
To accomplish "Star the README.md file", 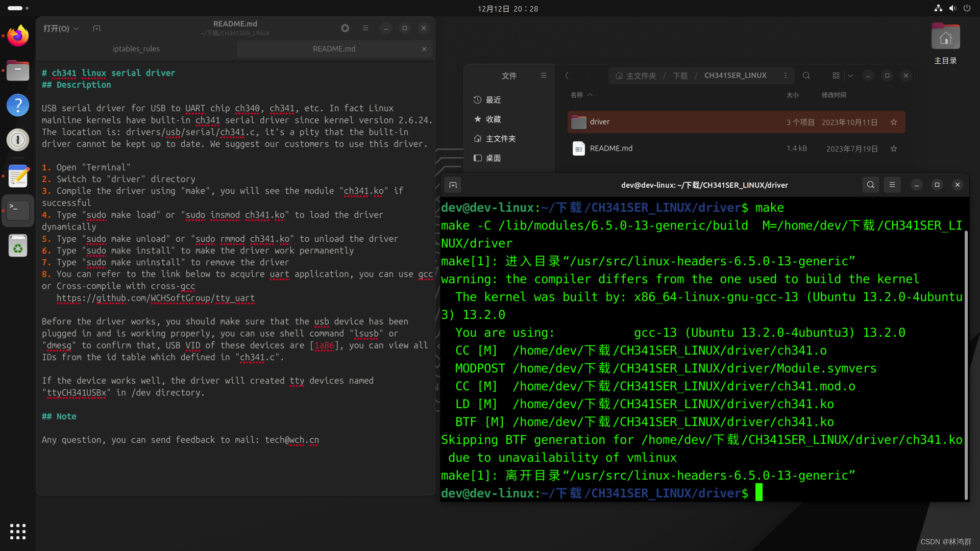I will pyautogui.click(x=894, y=148).
